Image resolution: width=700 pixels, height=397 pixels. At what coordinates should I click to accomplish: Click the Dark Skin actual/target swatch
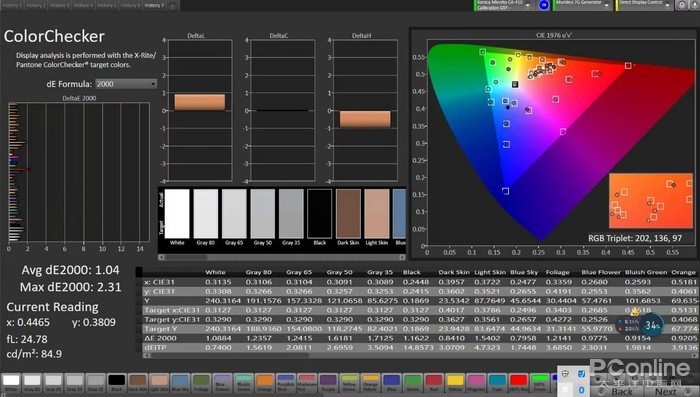click(348, 214)
